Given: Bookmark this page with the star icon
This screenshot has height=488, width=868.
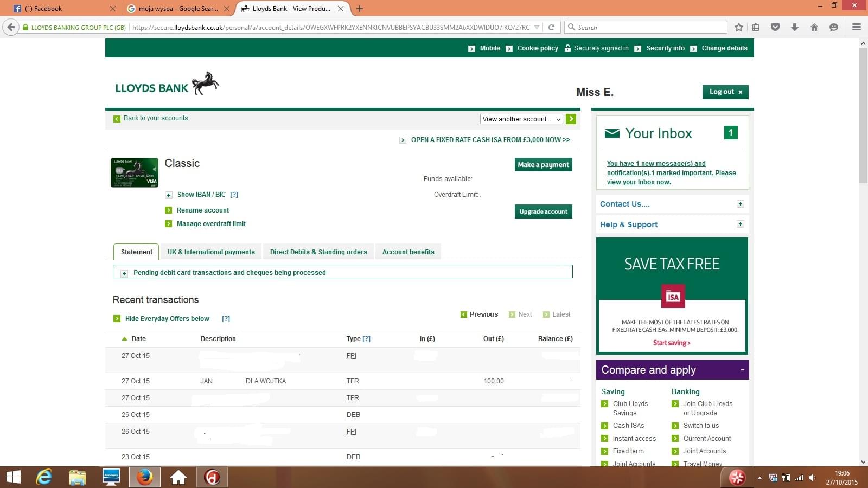Looking at the screenshot, I should coord(738,27).
